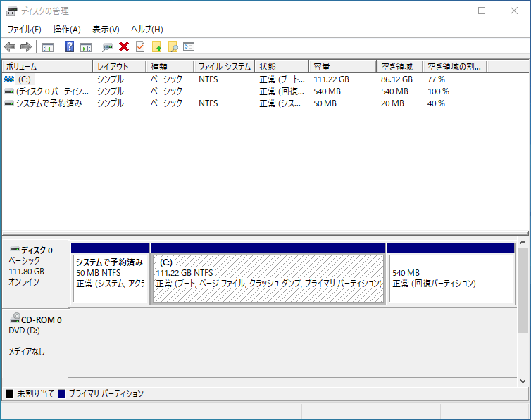Click the 111.22 GB capacity cell
Screen dimensions: 531x420
click(331, 79)
